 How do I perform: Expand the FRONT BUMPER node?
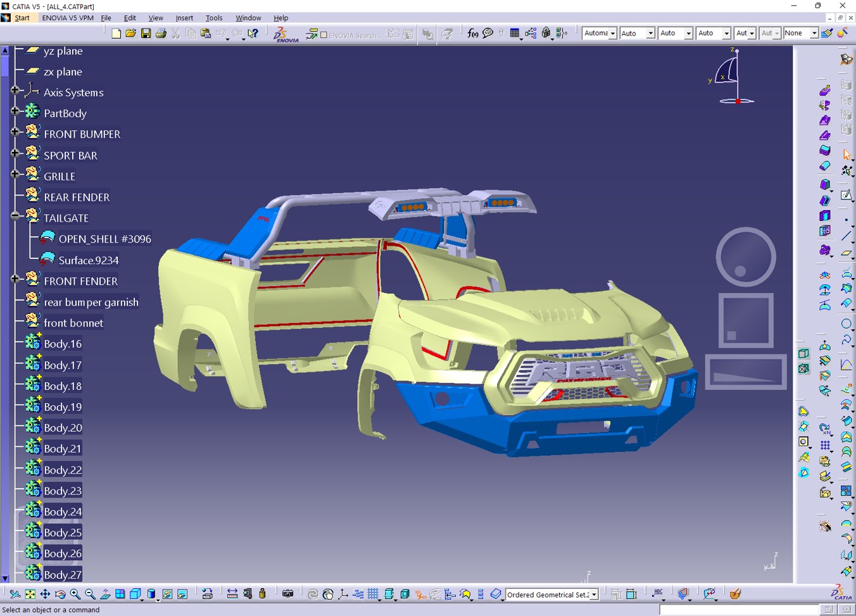tap(15, 132)
